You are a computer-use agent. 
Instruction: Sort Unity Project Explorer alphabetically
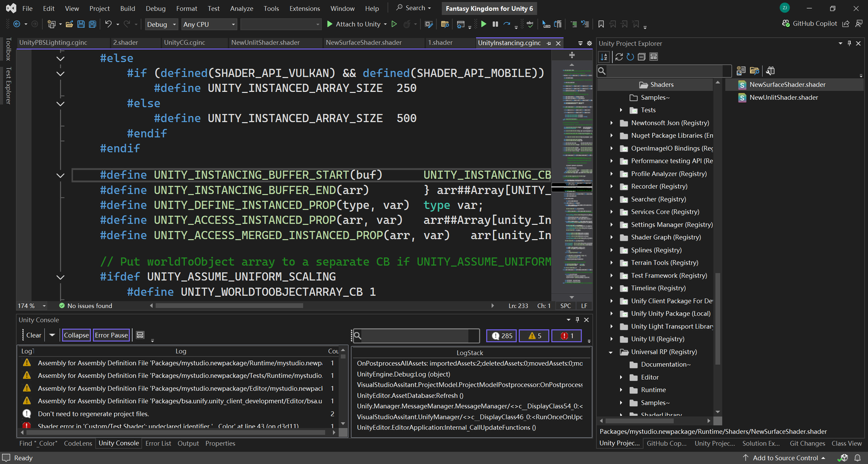click(604, 57)
